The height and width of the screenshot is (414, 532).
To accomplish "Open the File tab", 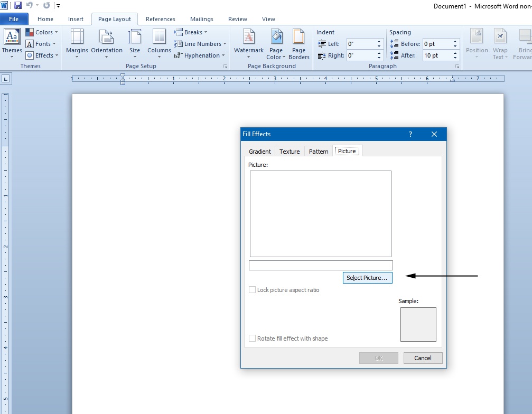I will click(x=14, y=19).
